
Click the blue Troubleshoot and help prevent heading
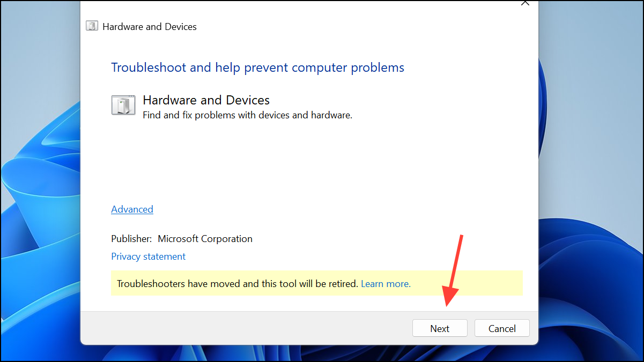click(x=257, y=67)
